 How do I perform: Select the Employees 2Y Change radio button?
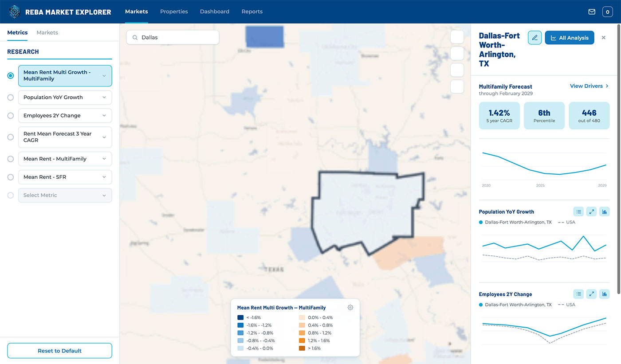[11, 116]
